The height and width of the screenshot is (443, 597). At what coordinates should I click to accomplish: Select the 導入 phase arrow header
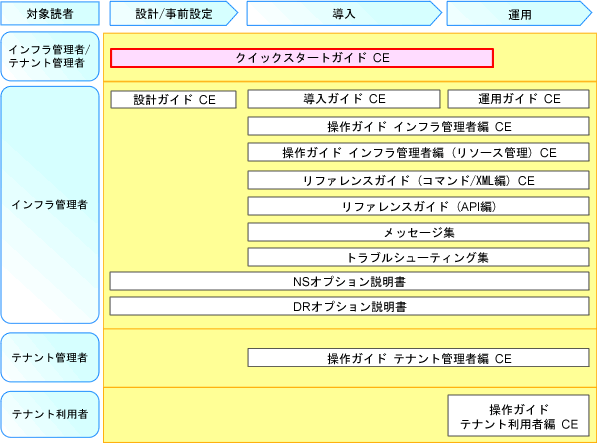pos(344,13)
